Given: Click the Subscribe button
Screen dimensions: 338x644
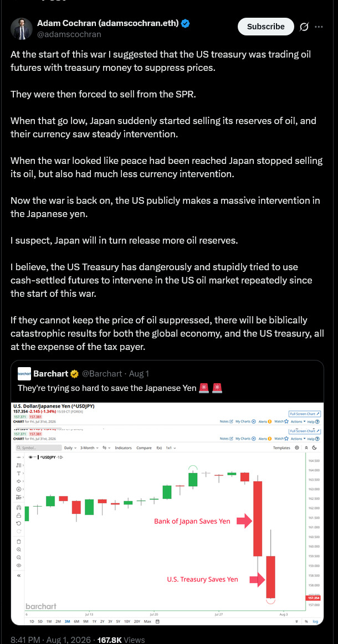Looking at the screenshot, I should pyautogui.click(x=265, y=27).
